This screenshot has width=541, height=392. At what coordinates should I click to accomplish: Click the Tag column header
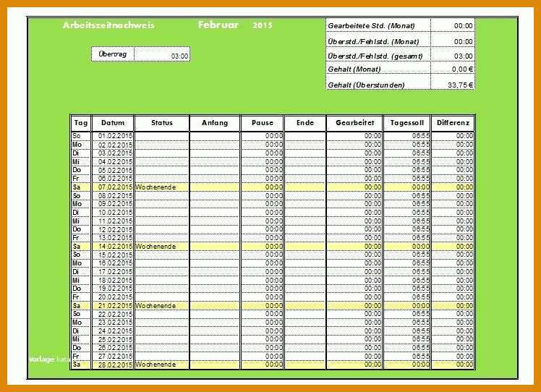coord(81,123)
